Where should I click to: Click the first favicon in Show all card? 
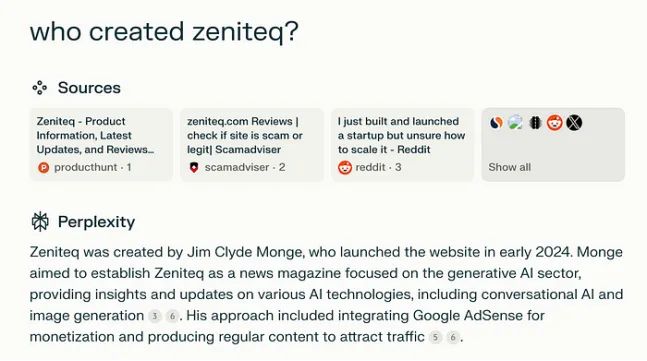496,123
